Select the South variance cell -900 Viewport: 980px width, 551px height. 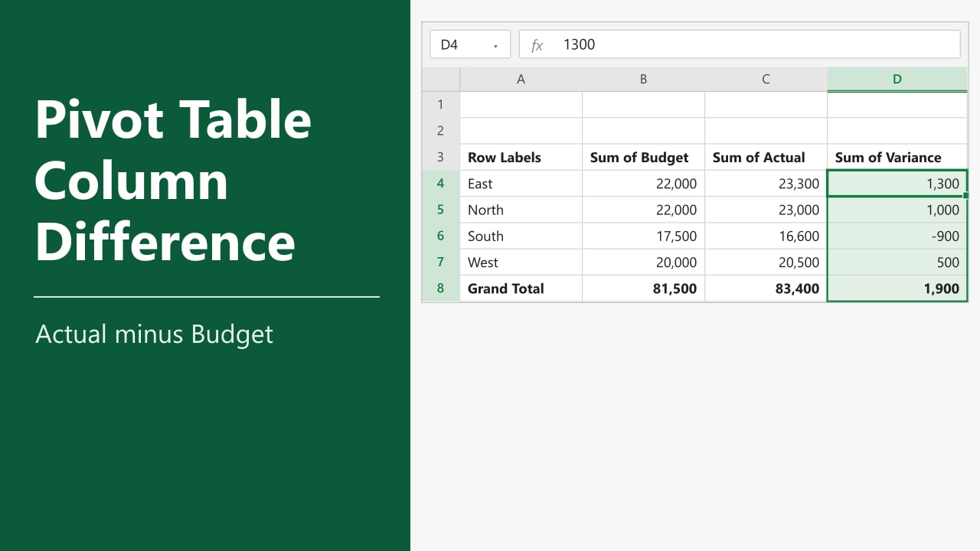tap(897, 236)
